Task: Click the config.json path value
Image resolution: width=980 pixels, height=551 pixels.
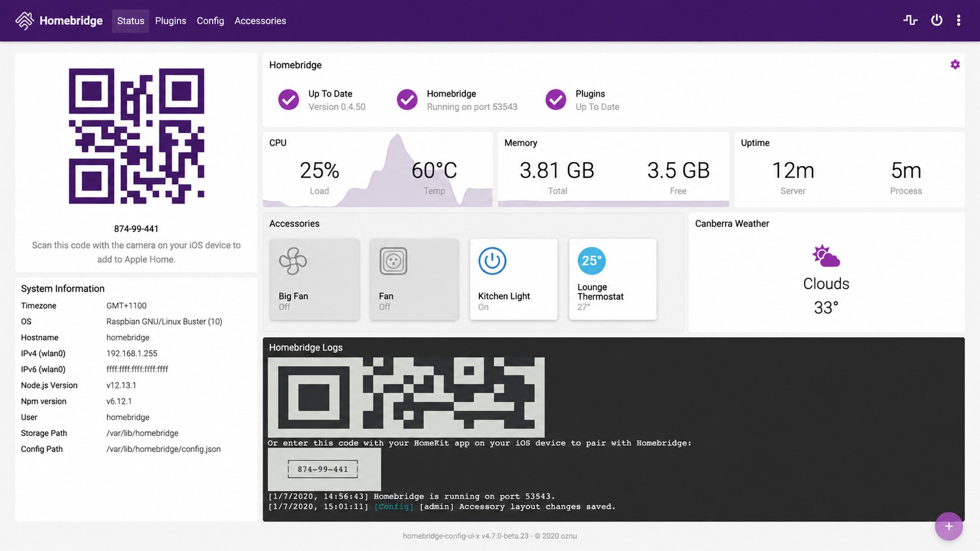Action: tap(163, 449)
